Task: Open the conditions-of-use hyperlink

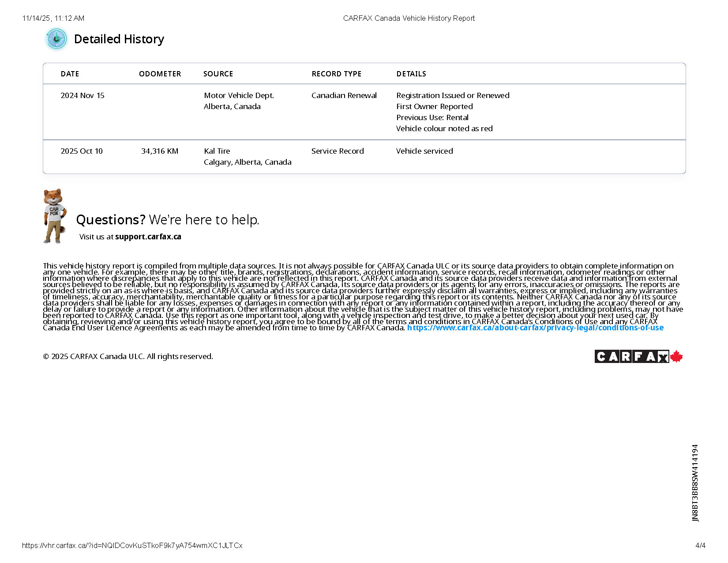Action: pos(535,328)
